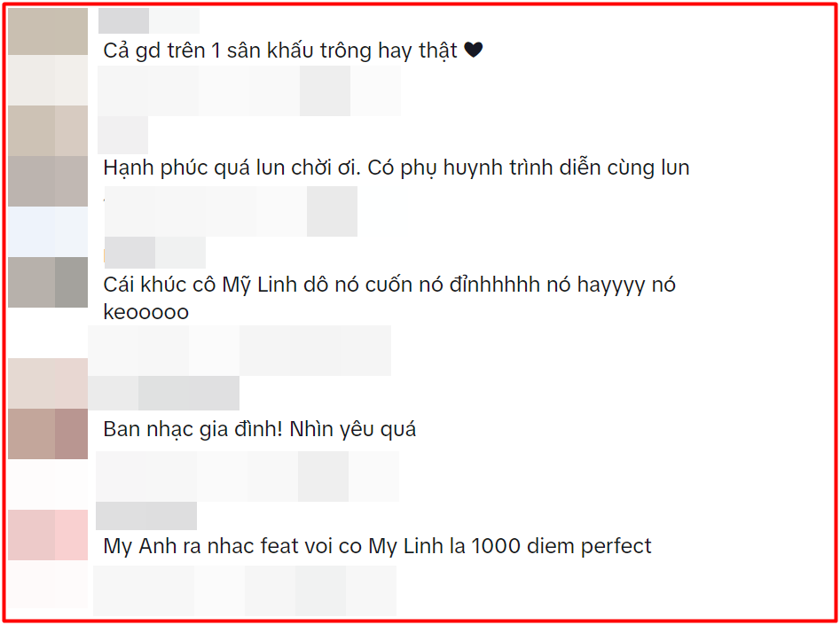Select comment 'Cái khúc cô Mỹ Linh dô nó cuốn'
Image resolution: width=840 pixels, height=625 pixels.
click(389, 298)
